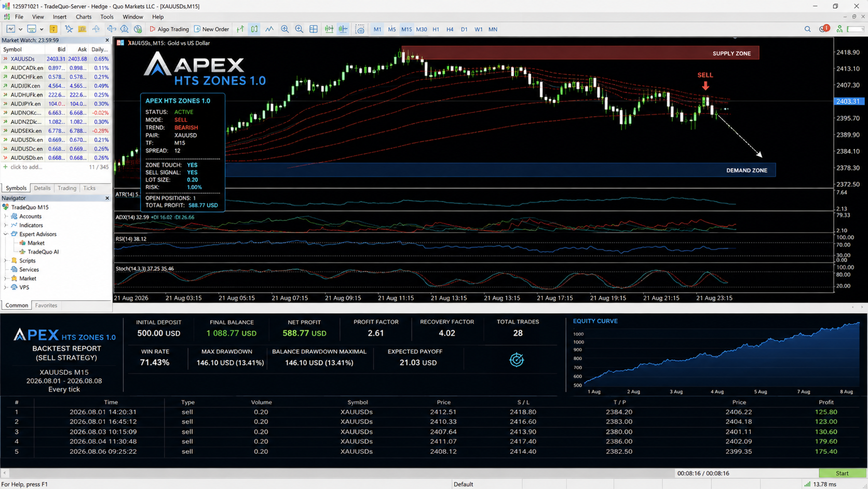Screen dimensions: 868x489
Task: Expand the Scripts node in Navigator
Action: (x=6, y=260)
